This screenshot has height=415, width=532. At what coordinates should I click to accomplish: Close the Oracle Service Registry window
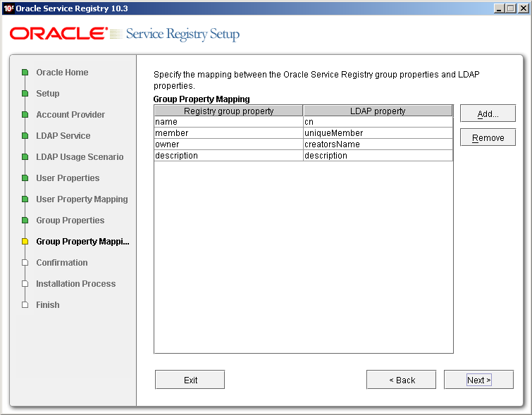pos(523,8)
